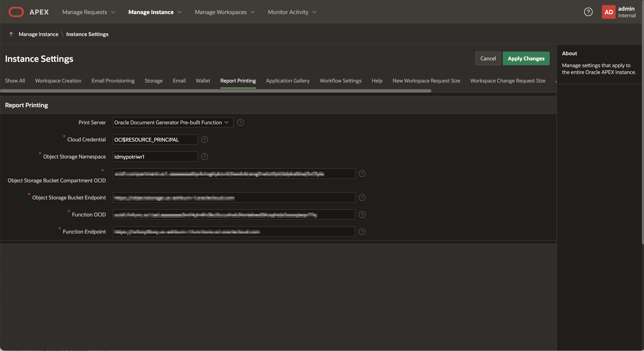Image resolution: width=644 pixels, height=351 pixels.
Task: Show help for Object Storage Namespace
Action: (204, 157)
